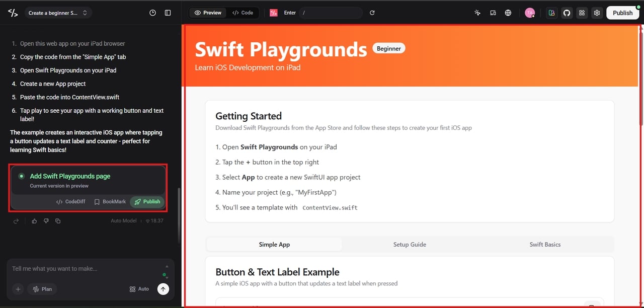Open settings gear icon
Image resolution: width=644 pixels, height=308 pixels.
tap(597, 13)
